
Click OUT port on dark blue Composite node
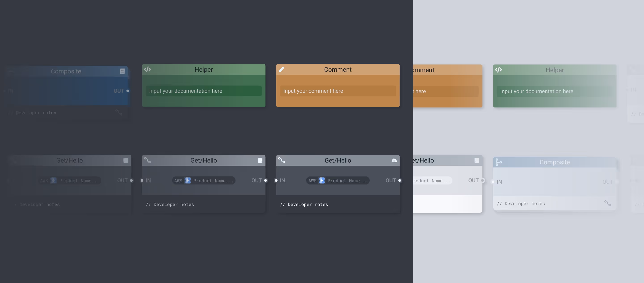128,91
